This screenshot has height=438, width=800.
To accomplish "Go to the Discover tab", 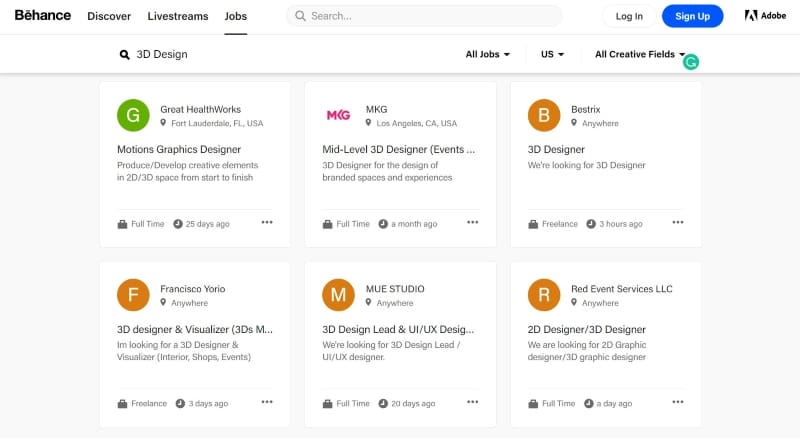I will click(109, 16).
